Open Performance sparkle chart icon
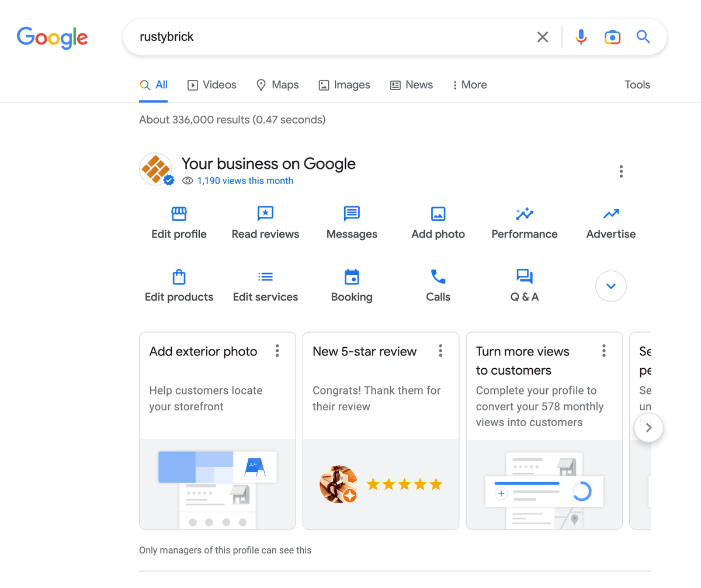701x588 pixels. 525,213
